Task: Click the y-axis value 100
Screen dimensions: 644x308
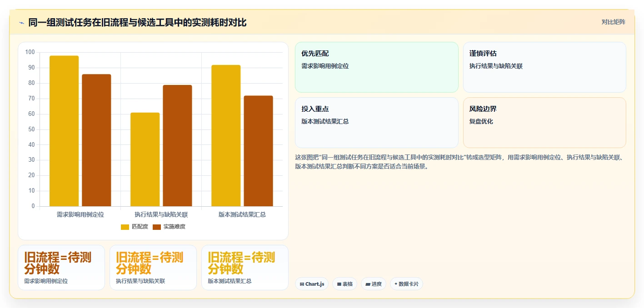Action: [30, 52]
